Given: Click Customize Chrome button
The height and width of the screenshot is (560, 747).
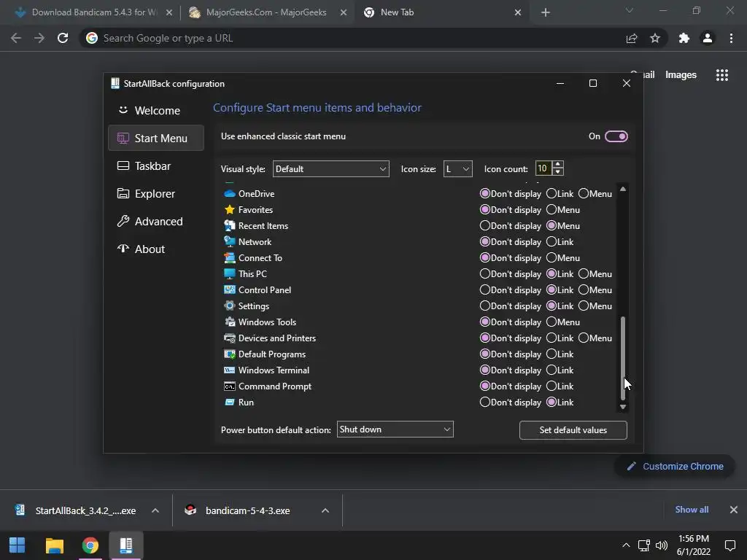Looking at the screenshot, I should tap(675, 466).
